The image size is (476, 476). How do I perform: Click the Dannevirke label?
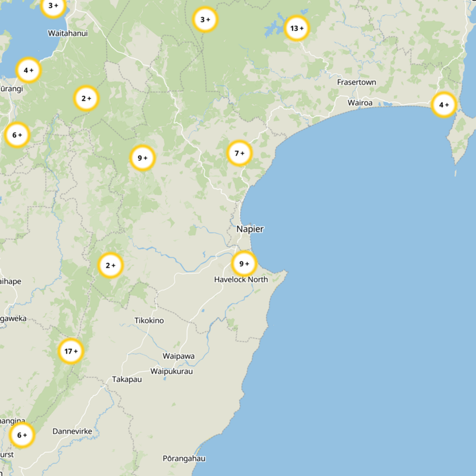(72, 431)
